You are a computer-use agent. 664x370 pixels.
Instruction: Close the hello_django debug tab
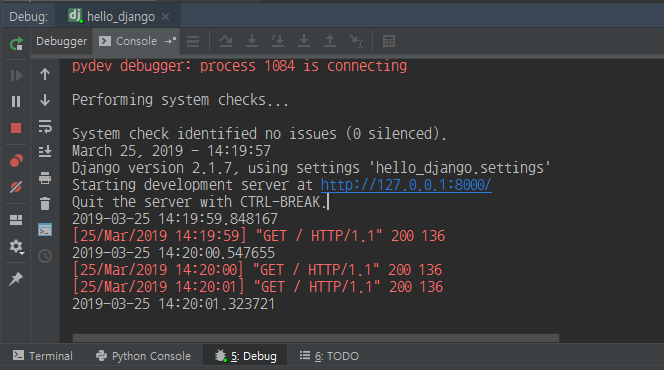166,17
